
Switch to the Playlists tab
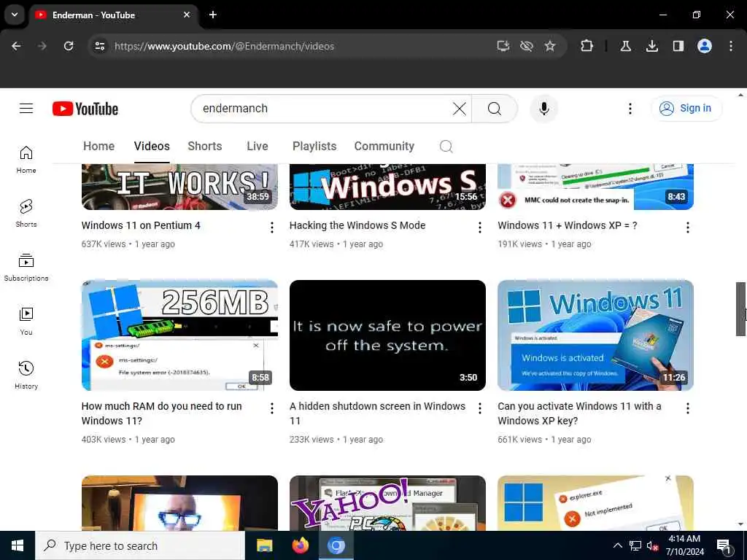point(314,146)
